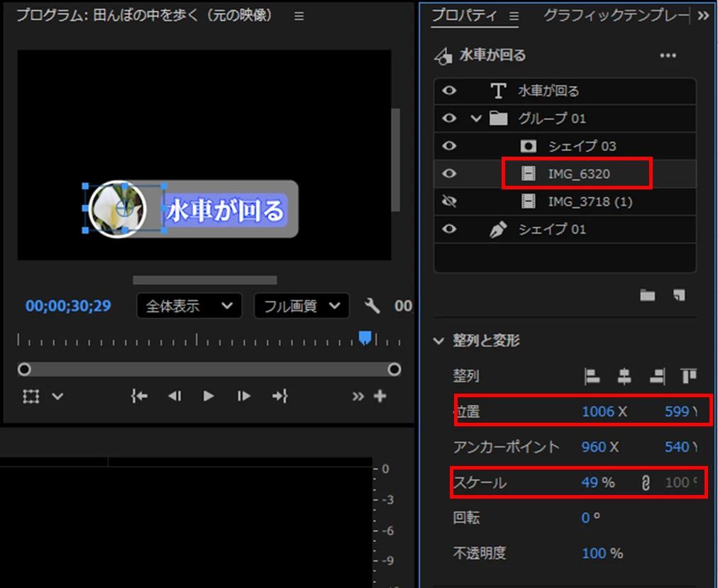Click the blue playhead on time ruler
The height and width of the screenshot is (588, 718).
pyautogui.click(x=365, y=338)
